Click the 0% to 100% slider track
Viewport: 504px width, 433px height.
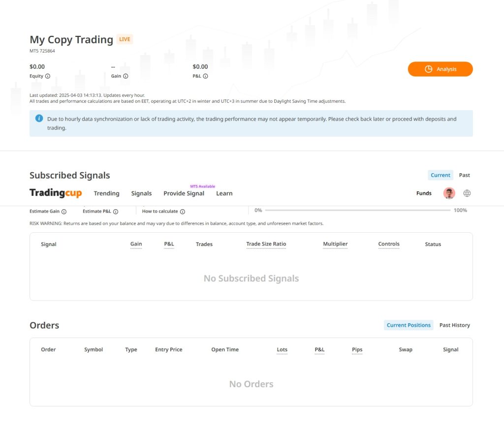tap(357, 211)
